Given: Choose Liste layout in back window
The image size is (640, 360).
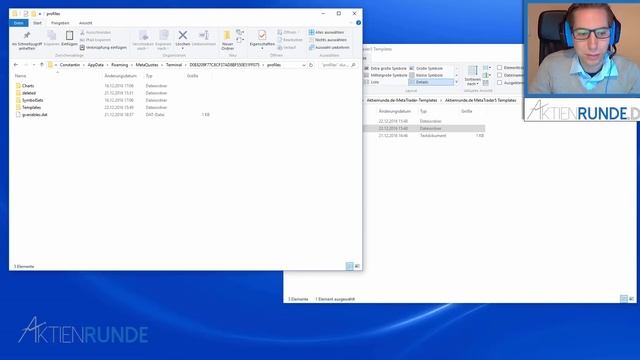Looking at the screenshot, I should click(x=372, y=82).
